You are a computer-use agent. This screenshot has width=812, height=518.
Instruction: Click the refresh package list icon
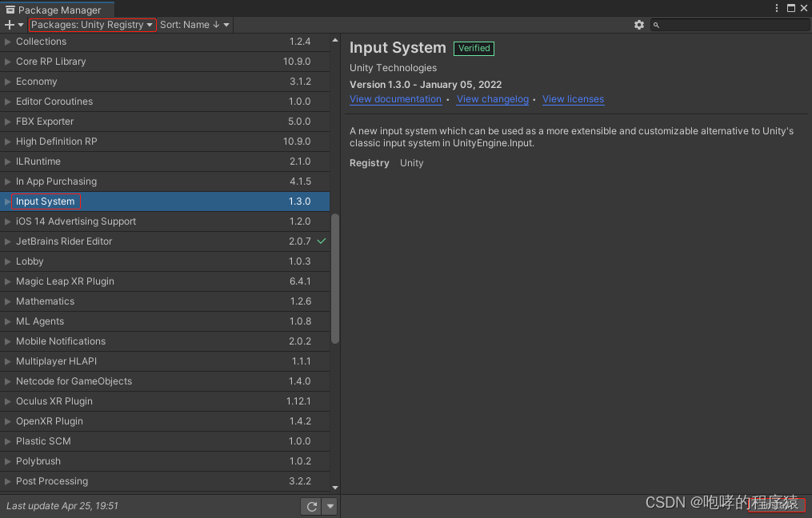click(311, 507)
